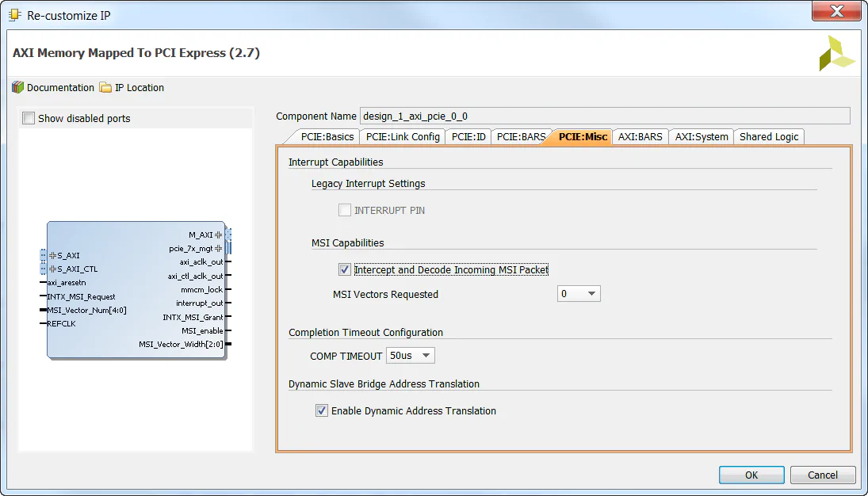View the PCIE:Link Config tab
Viewport: 868px width, 496px height.
click(402, 136)
